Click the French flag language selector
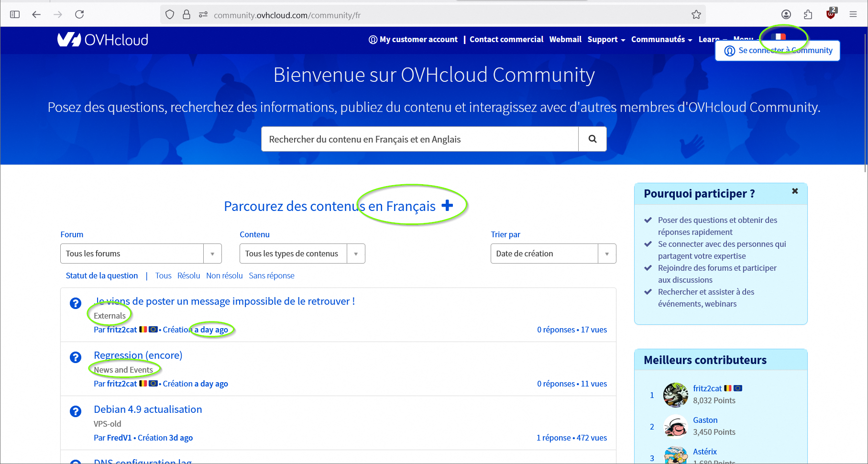The width and height of the screenshot is (868, 464). pos(779,36)
